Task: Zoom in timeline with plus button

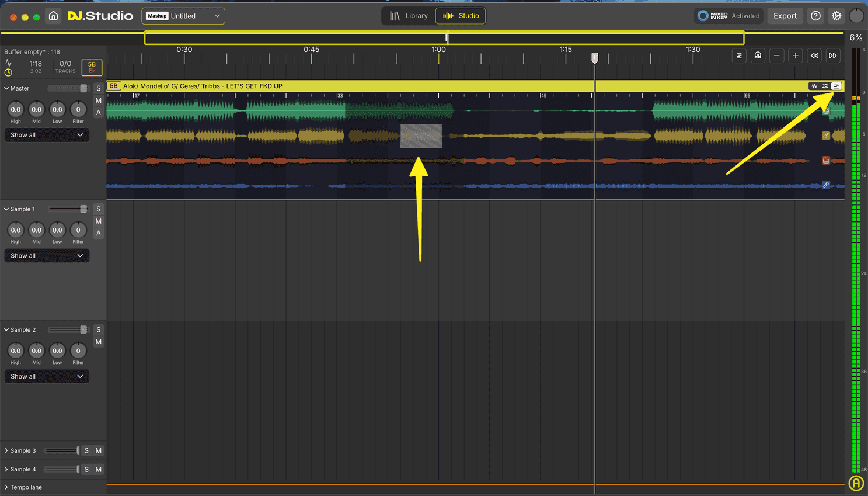Action: tap(795, 56)
